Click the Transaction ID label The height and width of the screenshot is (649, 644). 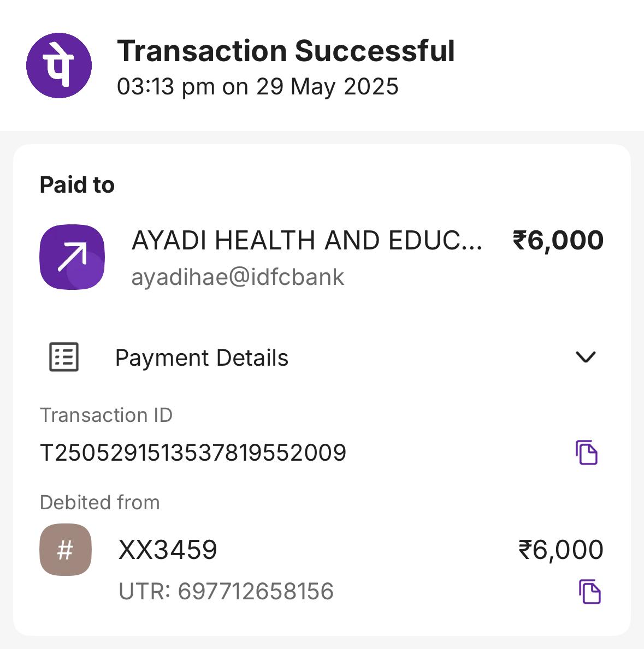pos(107,415)
